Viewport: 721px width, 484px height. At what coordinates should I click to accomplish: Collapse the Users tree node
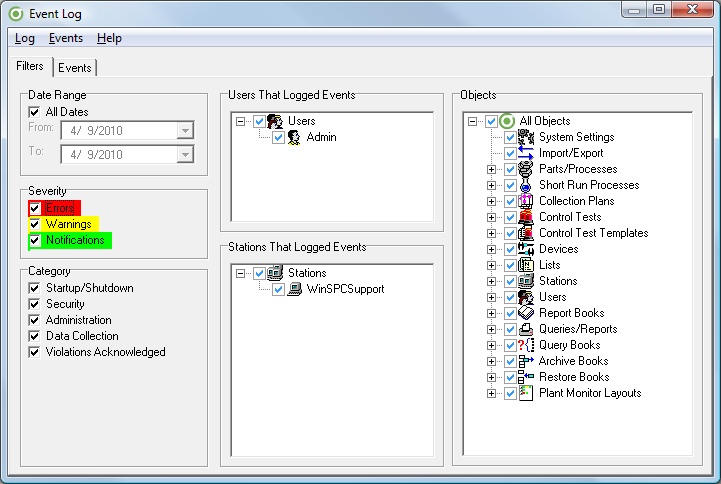coord(240,122)
